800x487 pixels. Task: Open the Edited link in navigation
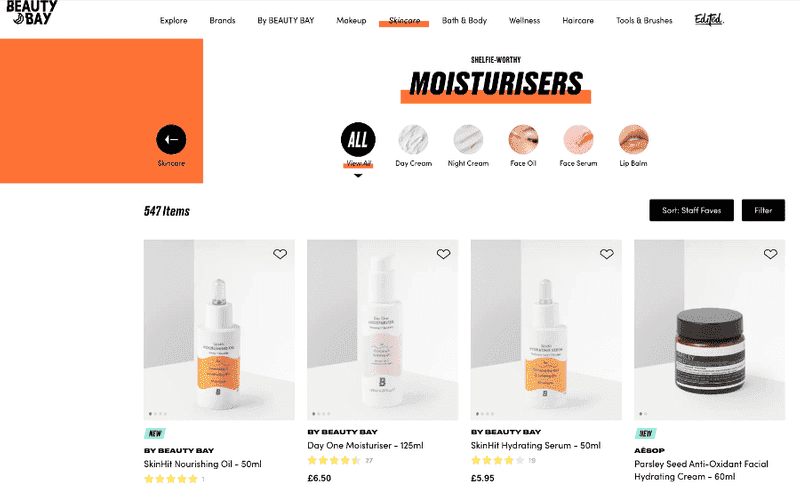point(709,20)
